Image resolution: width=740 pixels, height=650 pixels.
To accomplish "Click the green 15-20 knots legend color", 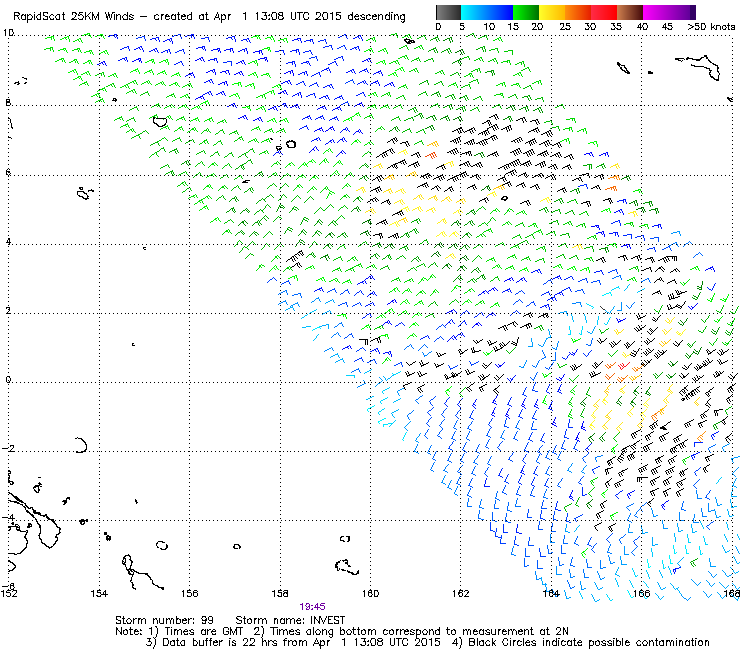I will pos(526,12).
